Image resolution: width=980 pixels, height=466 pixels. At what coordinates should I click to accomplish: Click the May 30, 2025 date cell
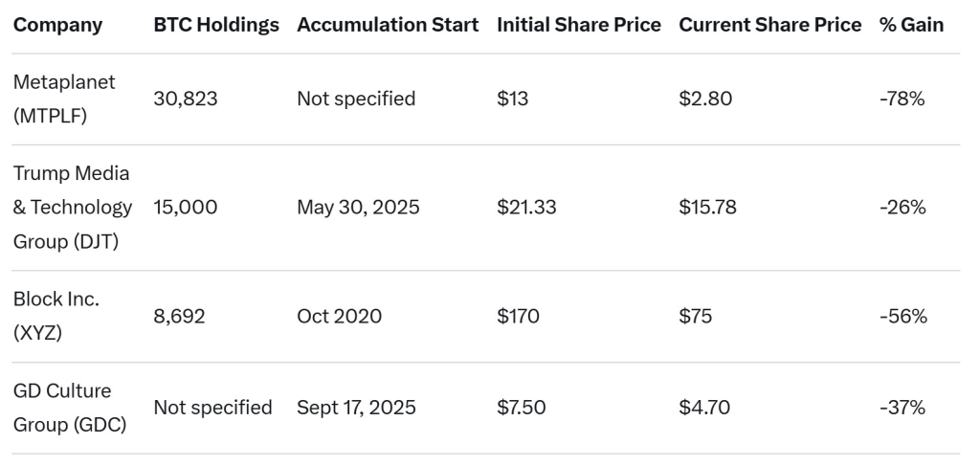point(358,207)
